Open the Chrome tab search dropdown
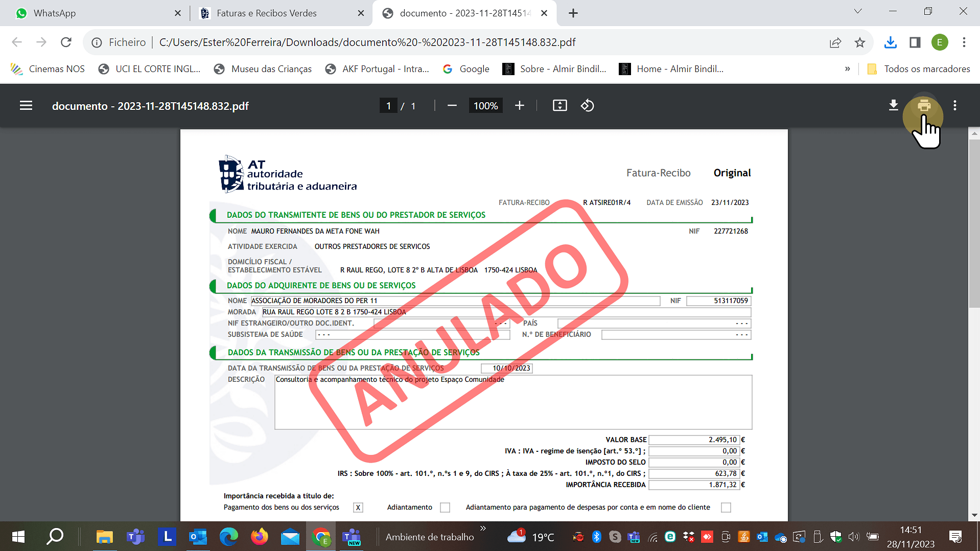The height and width of the screenshot is (551, 980). click(858, 12)
